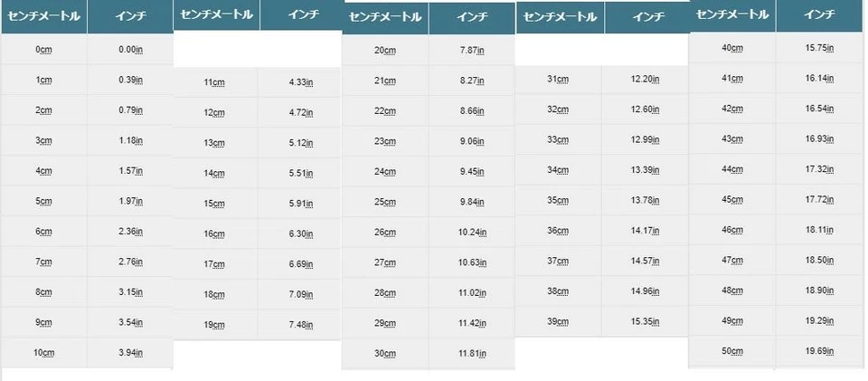
Task: Click the 19cm table cell
Action: (x=214, y=325)
